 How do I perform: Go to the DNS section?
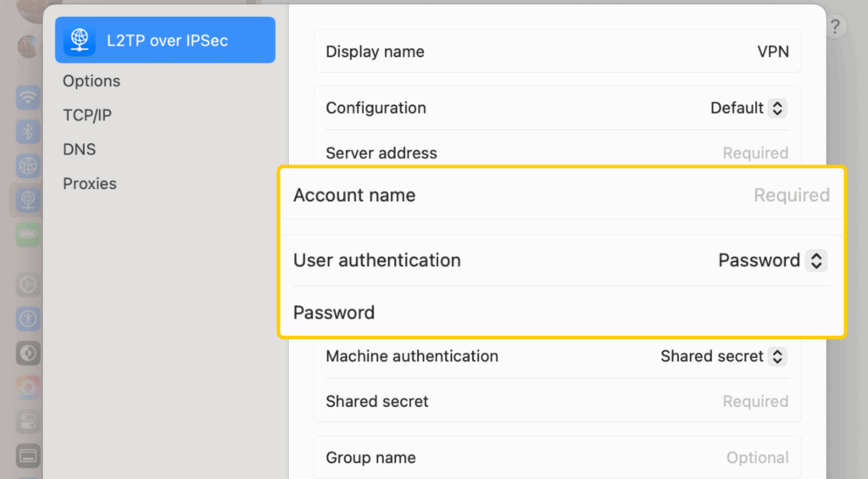[x=80, y=149]
